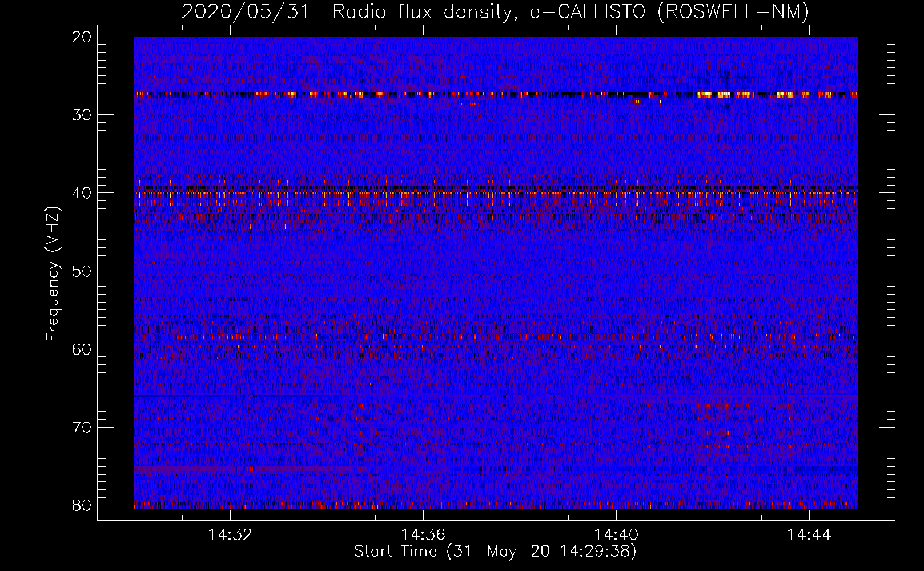Click the plot title "2020/05/31 Radio flux density, e-CALLISTO (ROSWELL-NM)"
Screen dimensions: 924x571
point(495,11)
